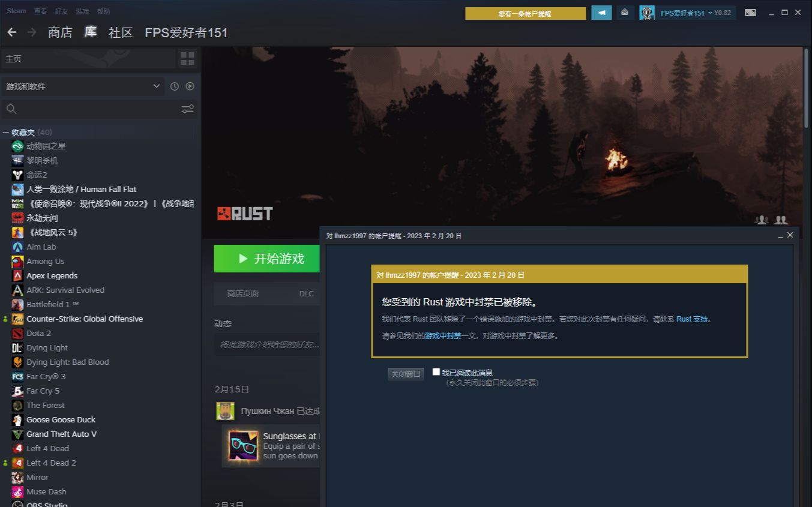
Task: Follow the Rust 支持 link
Action: pyautogui.click(x=692, y=319)
